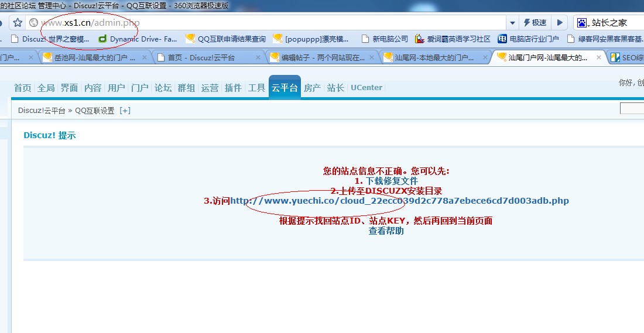Open the 门户 admin menu
The width and height of the screenshot is (644, 333).
[140, 87]
